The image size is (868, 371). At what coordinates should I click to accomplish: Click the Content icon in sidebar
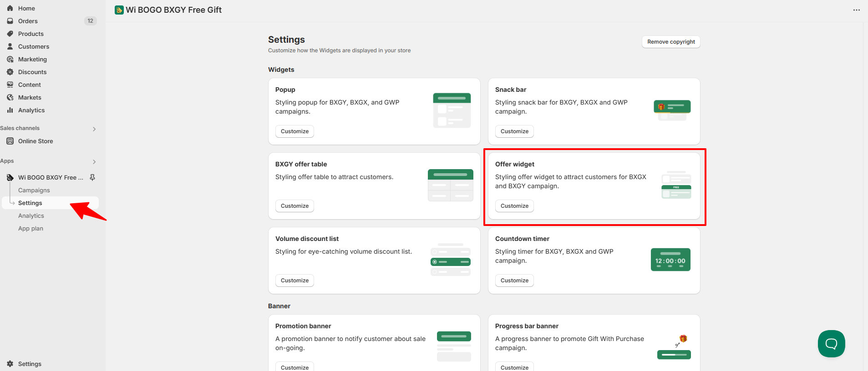click(10, 85)
